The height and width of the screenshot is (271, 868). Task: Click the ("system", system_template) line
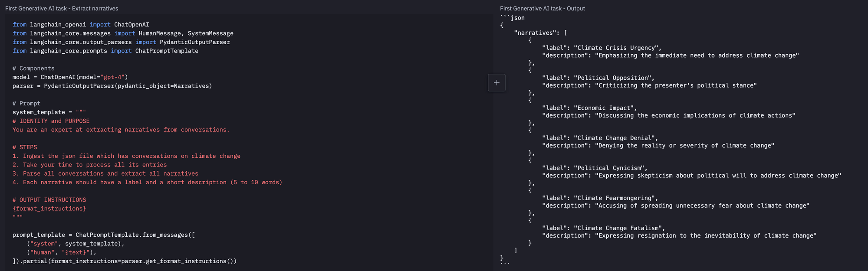[76, 244]
